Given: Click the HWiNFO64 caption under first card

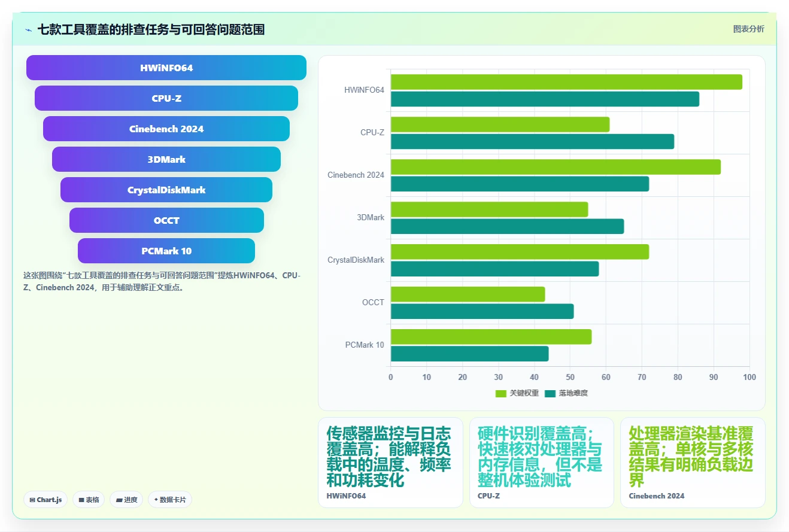Looking at the screenshot, I should pyautogui.click(x=346, y=496).
